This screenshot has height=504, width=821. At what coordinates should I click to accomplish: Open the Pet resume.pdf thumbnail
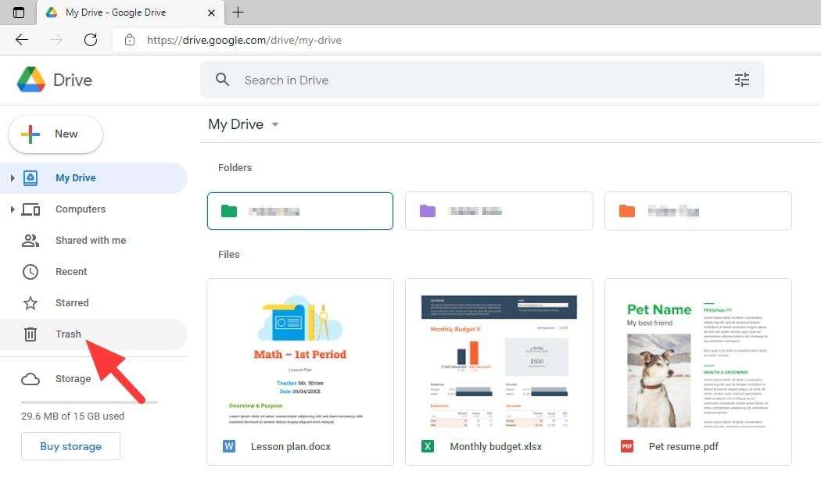697,363
